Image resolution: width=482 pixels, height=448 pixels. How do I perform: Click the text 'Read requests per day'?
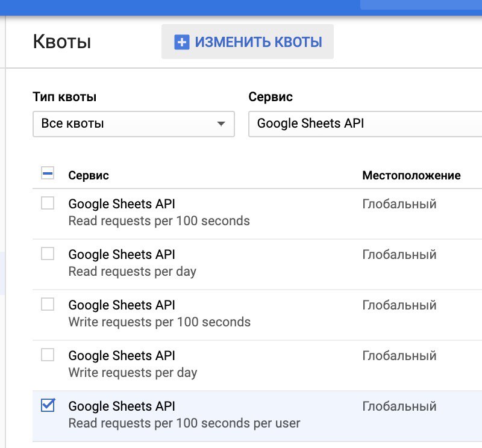point(132,272)
